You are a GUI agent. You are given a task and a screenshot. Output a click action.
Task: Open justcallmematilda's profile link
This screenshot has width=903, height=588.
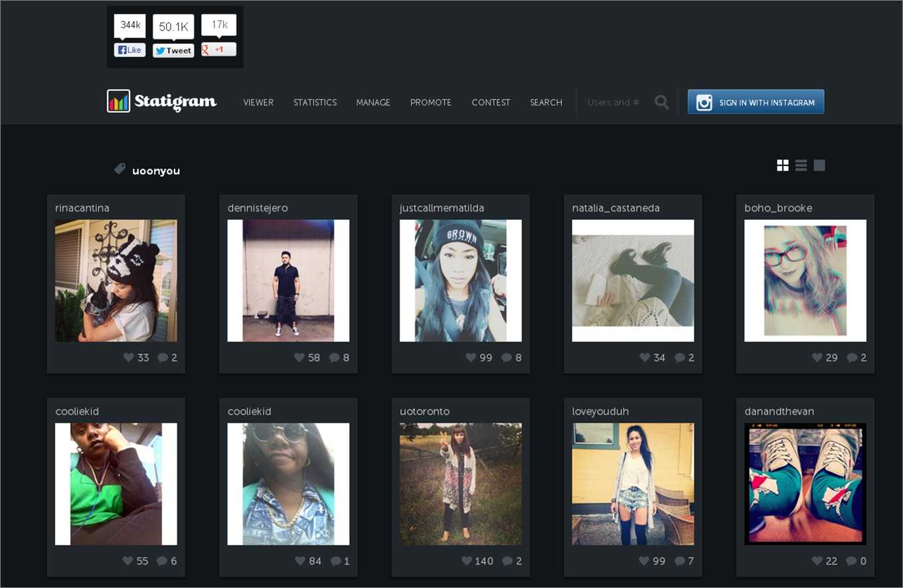(x=442, y=208)
